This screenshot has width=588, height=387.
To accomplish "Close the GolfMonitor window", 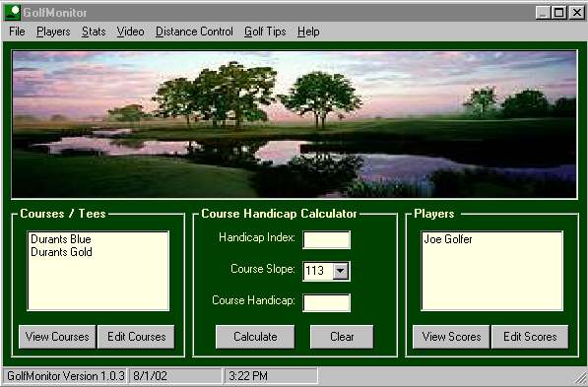I will coord(576,13).
